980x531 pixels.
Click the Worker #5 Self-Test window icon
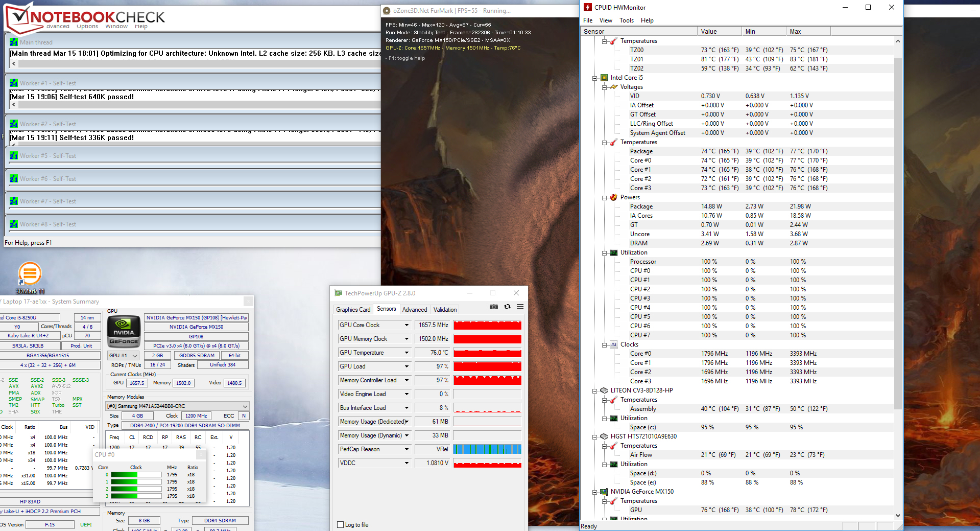[14, 155]
